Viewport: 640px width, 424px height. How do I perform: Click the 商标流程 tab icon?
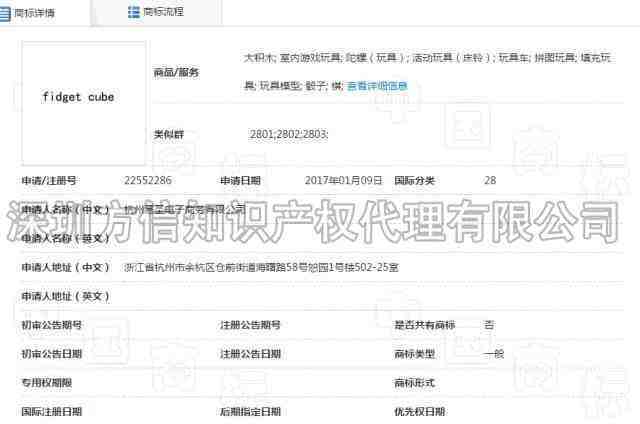point(133,12)
